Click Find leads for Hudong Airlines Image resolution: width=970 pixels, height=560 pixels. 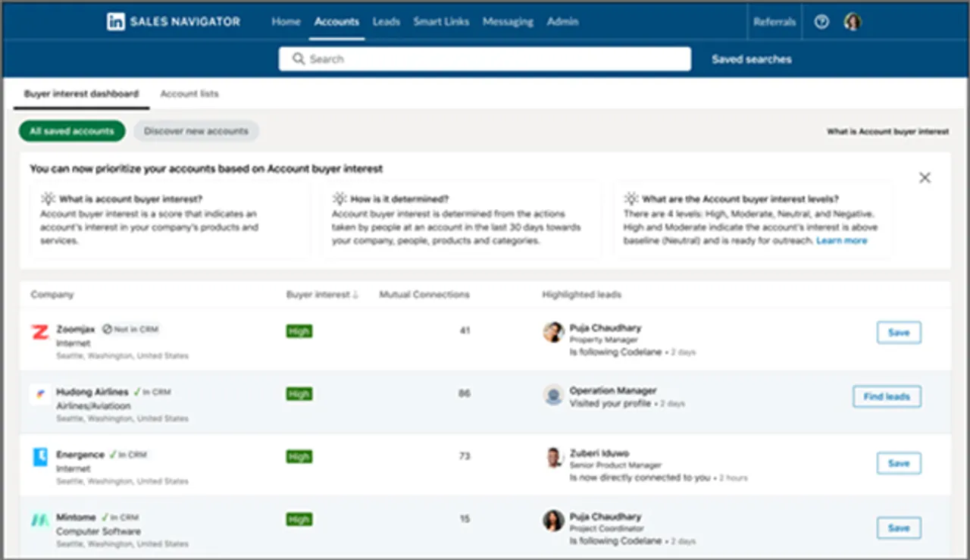(x=887, y=396)
